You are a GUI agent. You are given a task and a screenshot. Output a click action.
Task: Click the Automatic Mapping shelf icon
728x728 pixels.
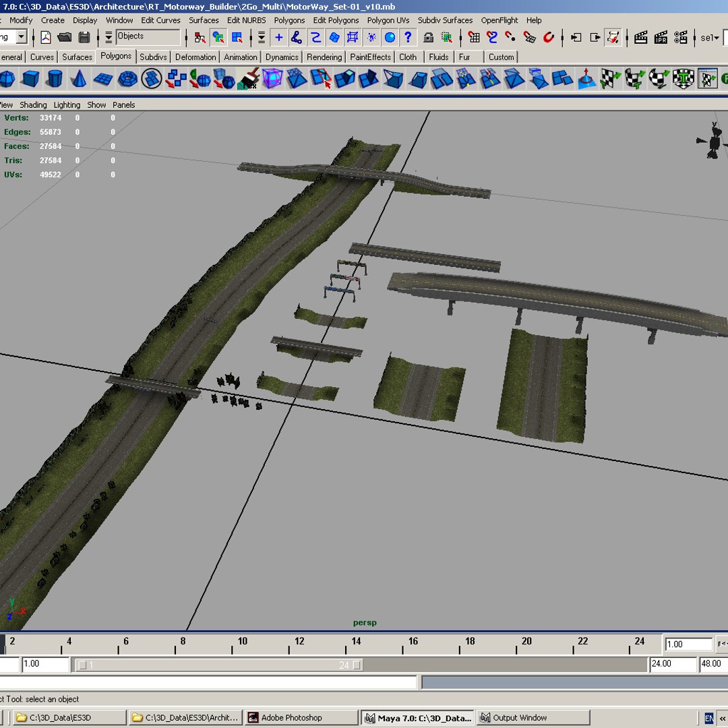coord(684,78)
